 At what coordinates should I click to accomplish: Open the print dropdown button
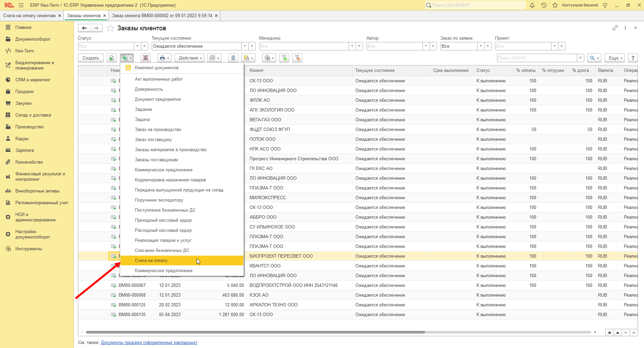(x=164, y=58)
